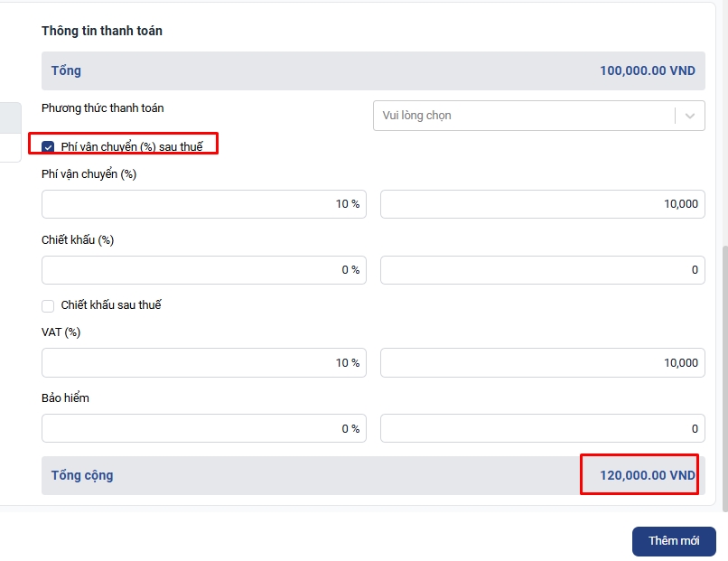This screenshot has width=728, height=561.
Task: Click the payment method chevron arrow
Action: coord(690,116)
